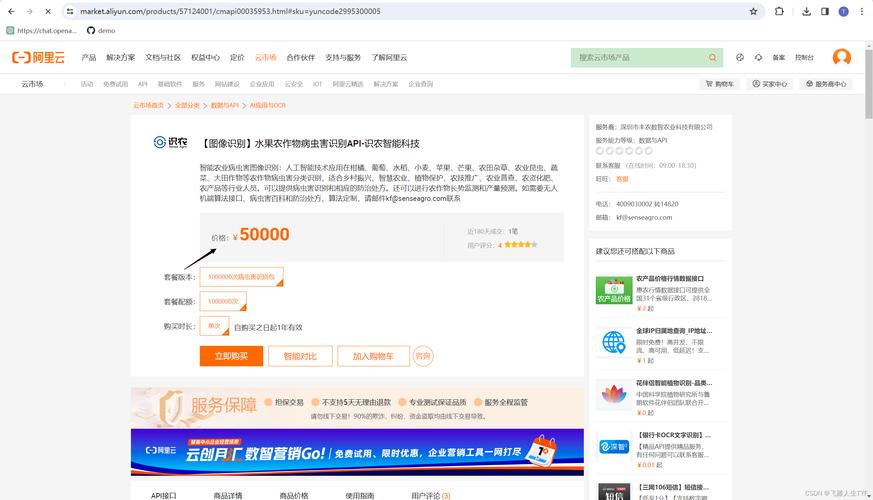Select the 单次 purchase duration option
Viewport: 873px width, 500px height.
point(214,326)
